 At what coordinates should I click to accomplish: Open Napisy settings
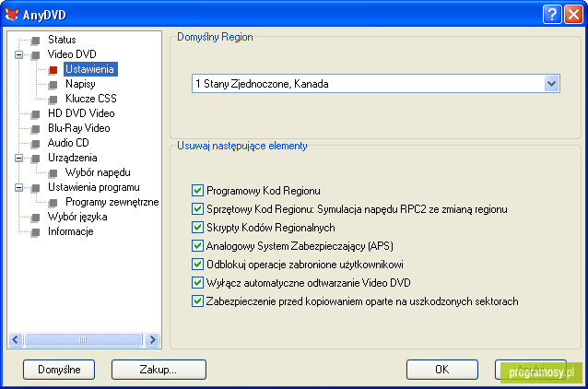(80, 84)
